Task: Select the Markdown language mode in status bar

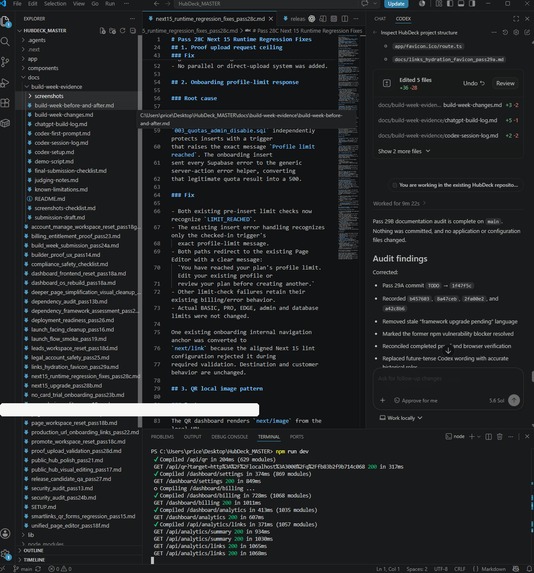Action: (x=493, y=569)
